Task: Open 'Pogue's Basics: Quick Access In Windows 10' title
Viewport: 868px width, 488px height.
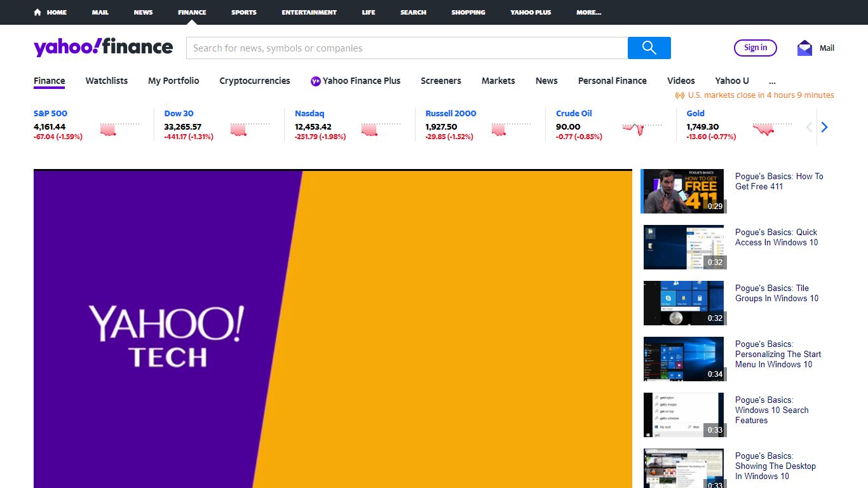Action: (776, 237)
